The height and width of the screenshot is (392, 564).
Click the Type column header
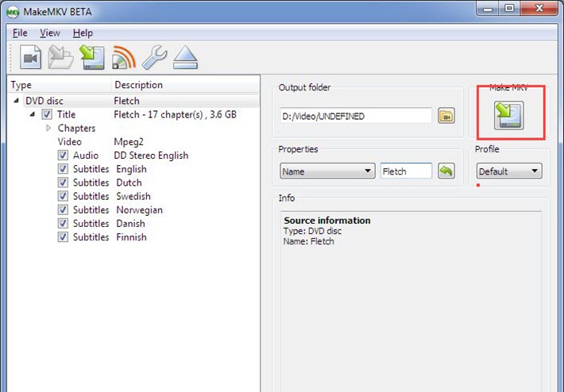point(60,85)
